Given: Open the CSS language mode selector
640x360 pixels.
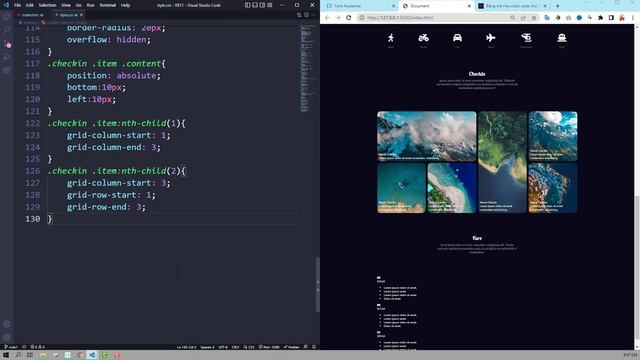Looking at the screenshot, I should click(249, 347).
